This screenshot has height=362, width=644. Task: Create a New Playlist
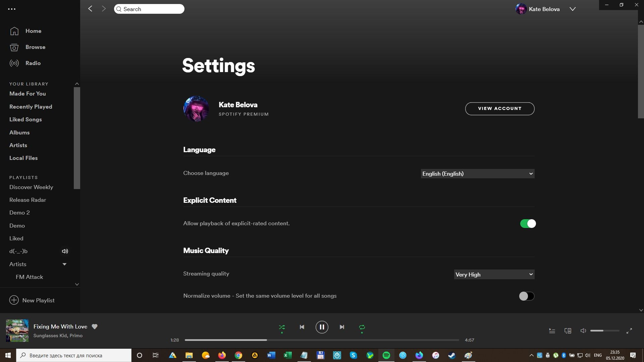32,300
